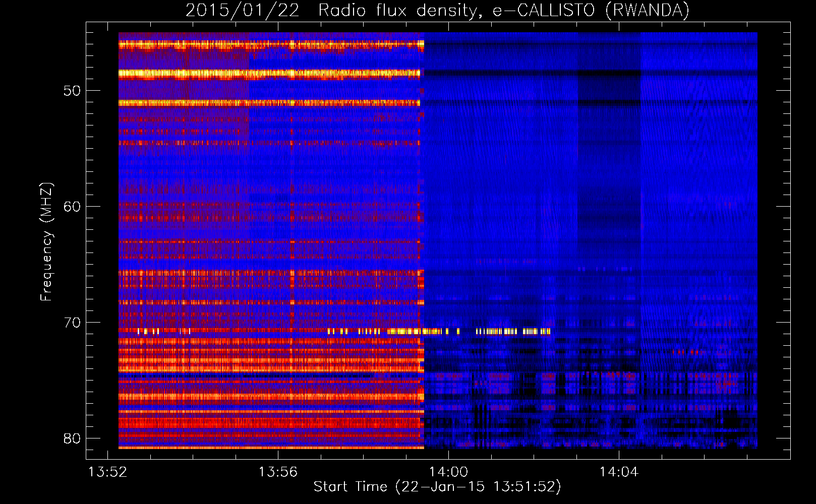Select the 13:52 time tick label
Screen dimensions: 816x504
[x=107, y=472]
